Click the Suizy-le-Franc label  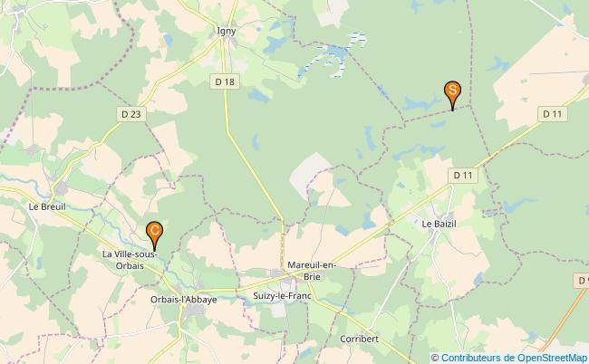pos(282,296)
